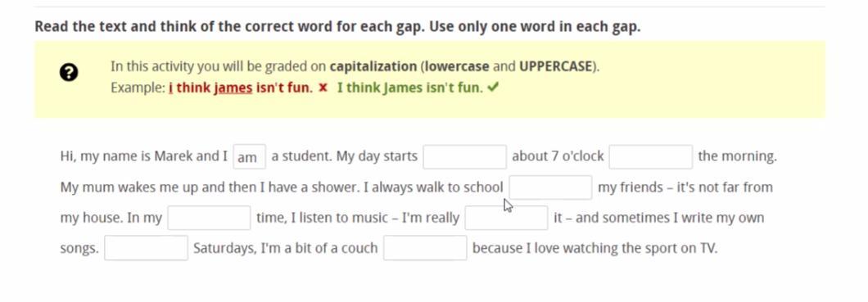Click the incorrect example 'i think james isn't fun.'
Image resolution: width=868 pixels, height=302 pixels.
click(x=241, y=88)
